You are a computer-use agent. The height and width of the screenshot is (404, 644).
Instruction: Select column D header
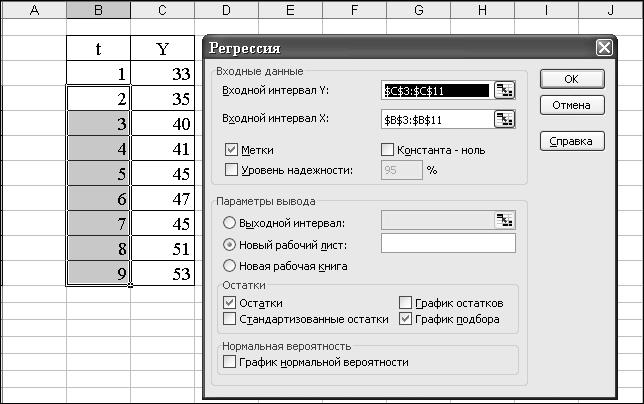point(227,9)
